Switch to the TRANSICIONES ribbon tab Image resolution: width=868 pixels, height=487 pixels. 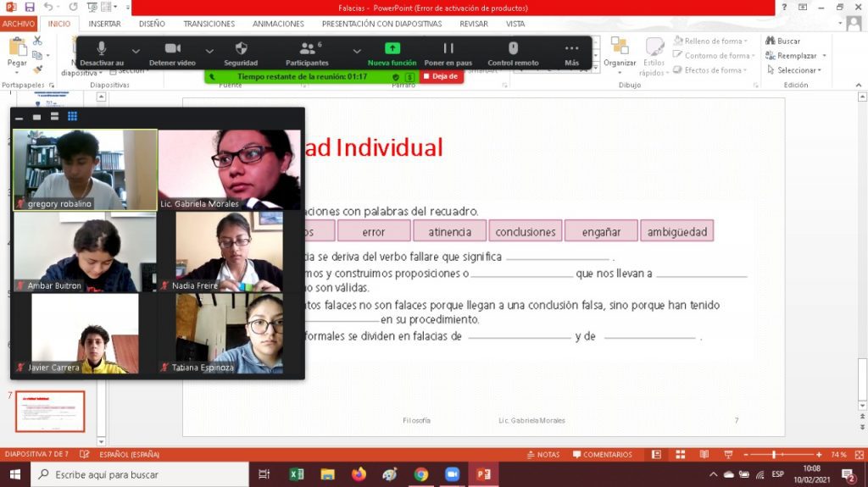[209, 25]
